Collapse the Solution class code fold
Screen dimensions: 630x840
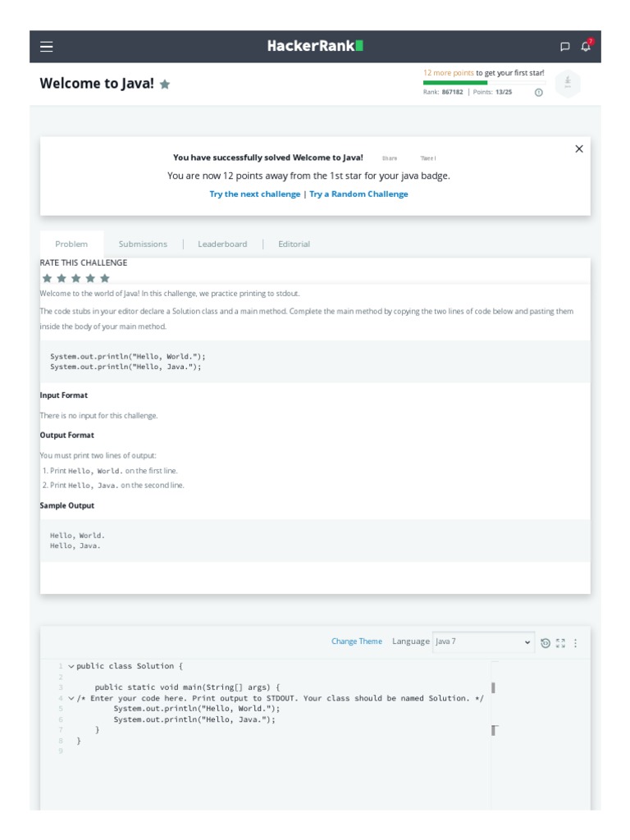point(71,666)
